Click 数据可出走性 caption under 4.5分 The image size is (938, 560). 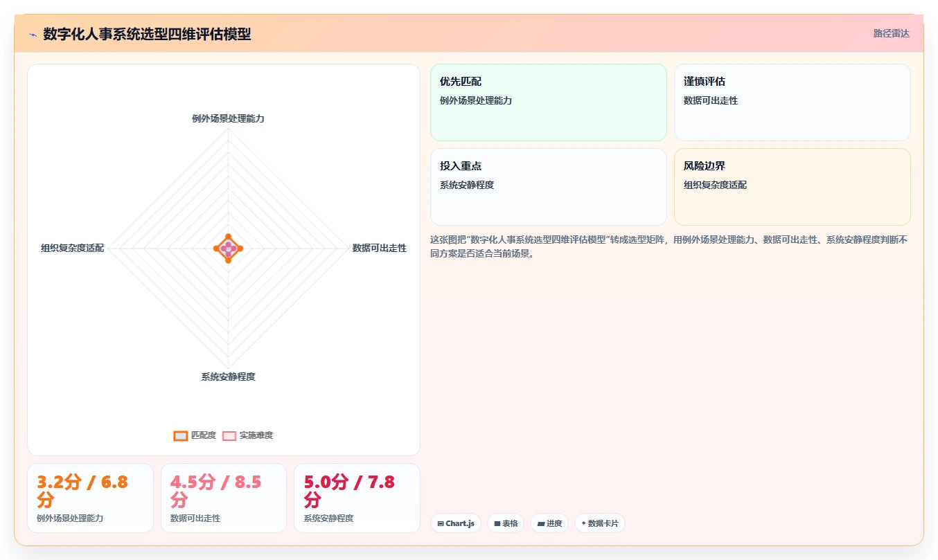[x=195, y=518]
